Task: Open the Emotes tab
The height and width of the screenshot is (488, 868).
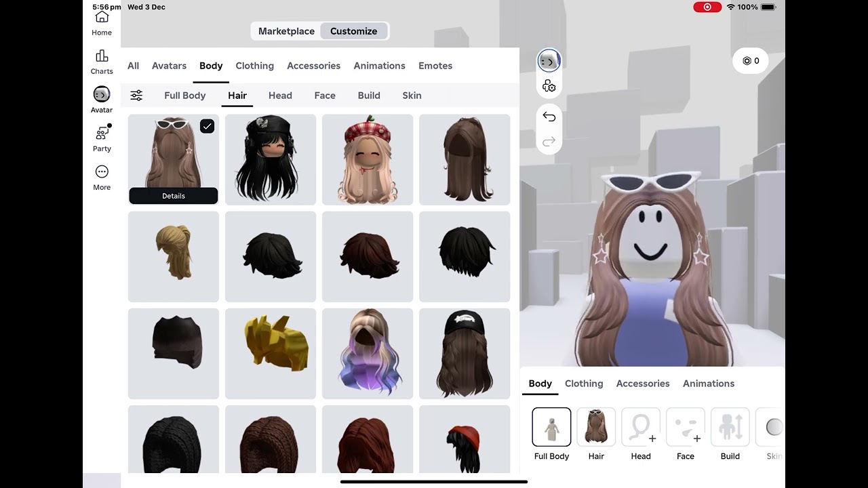Action: pos(435,66)
